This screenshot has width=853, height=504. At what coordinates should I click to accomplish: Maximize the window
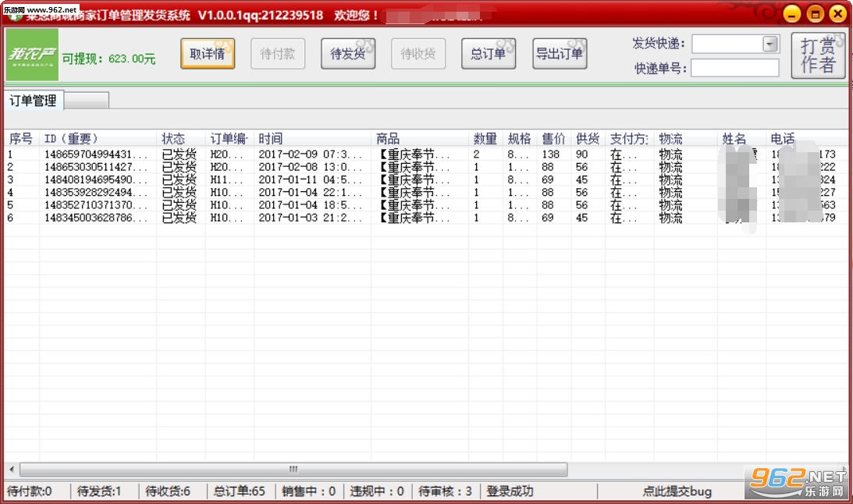(x=815, y=13)
